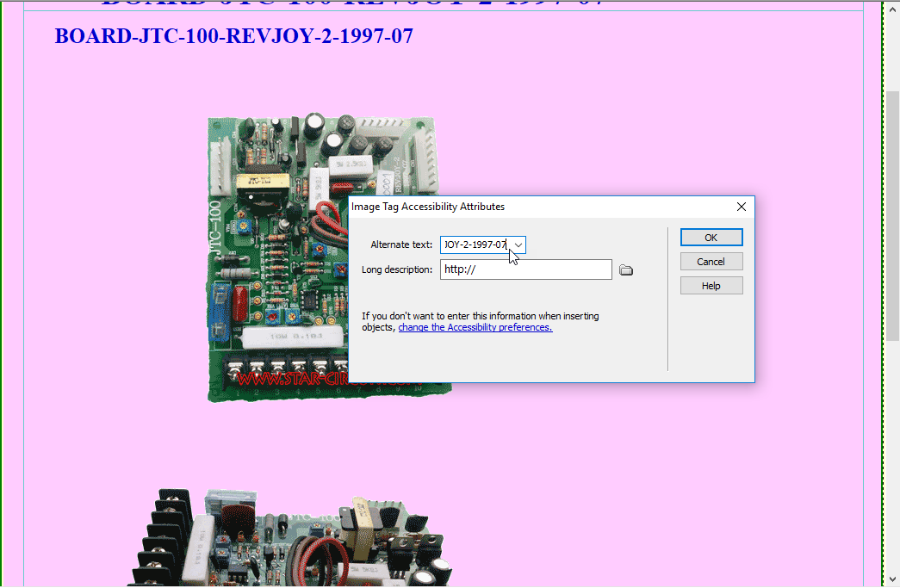Click the OK button in the dialog
The height and width of the screenshot is (588, 900).
[711, 238]
